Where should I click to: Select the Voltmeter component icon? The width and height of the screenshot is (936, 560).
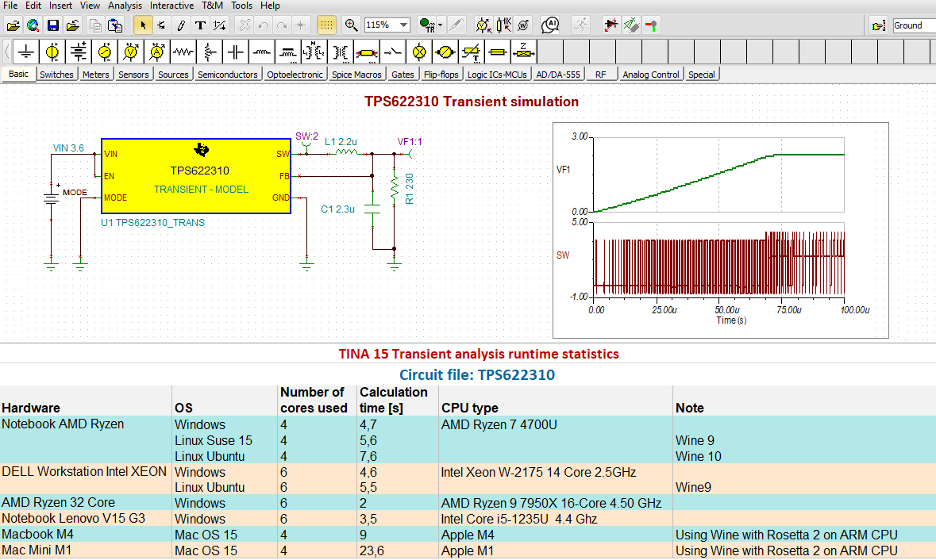pos(131,52)
